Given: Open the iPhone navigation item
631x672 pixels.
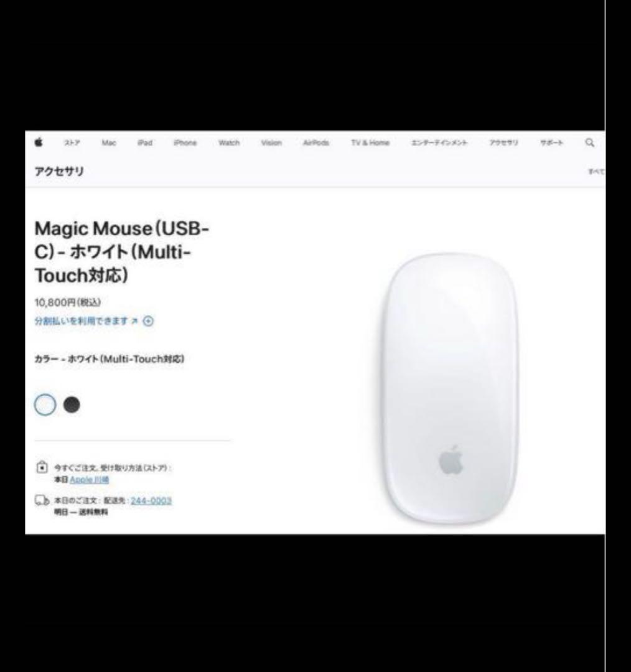Looking at the screenshot, I should tap(185, 142).
